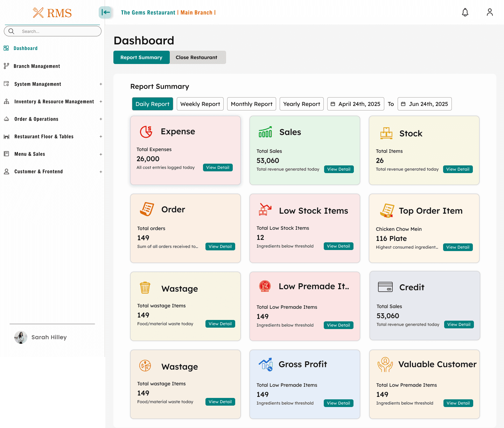504x428 pixels.
Task: Click the notification bell icon
Action: [465, 13]
